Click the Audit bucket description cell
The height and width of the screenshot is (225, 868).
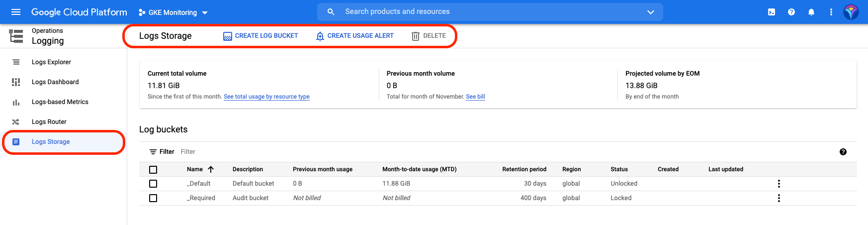[251, 198]
